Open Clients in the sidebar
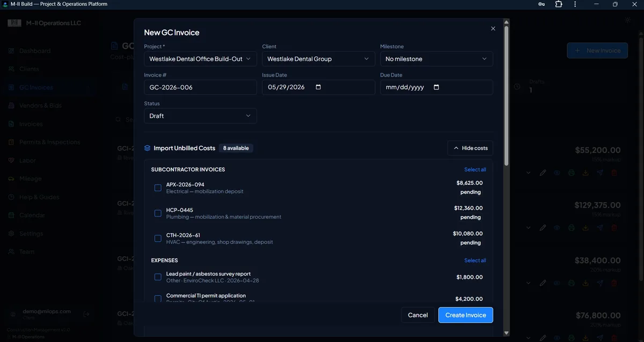Screen dimensions: 644x342 29,69
